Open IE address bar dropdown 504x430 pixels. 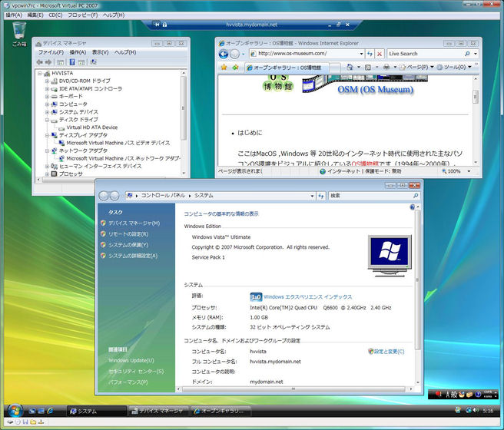click(361, 54)
